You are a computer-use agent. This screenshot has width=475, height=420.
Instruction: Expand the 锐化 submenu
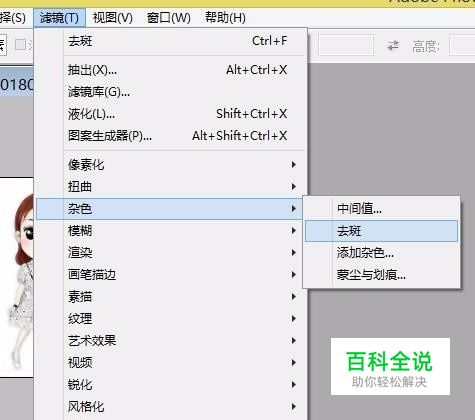[171, 385]
